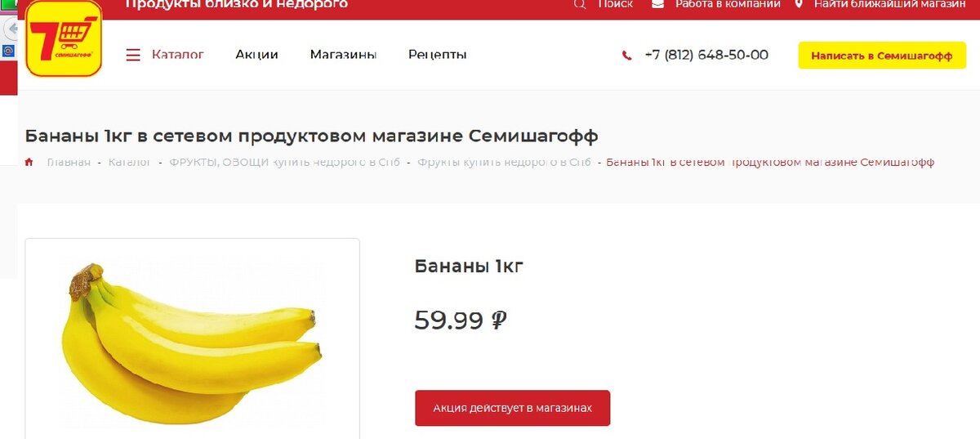Go to the Магазины section
Viewport: 980px width, 439px height.
[343, 55]
